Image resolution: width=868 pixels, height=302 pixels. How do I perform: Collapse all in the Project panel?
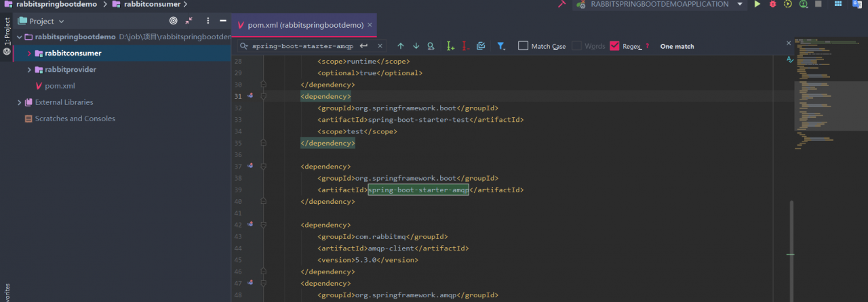(189, 21)
